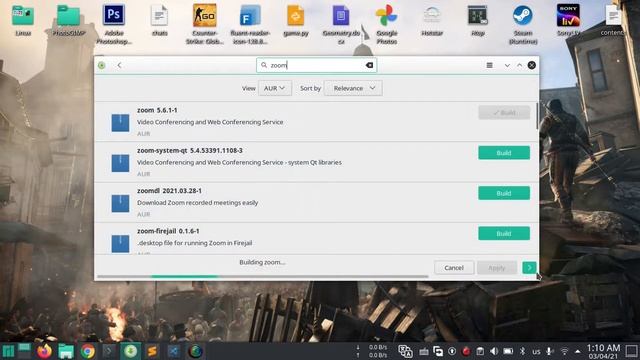
Task: Open fluent-reader icon file on desktop
Action: pyautogui.click(x=250, y=24)
